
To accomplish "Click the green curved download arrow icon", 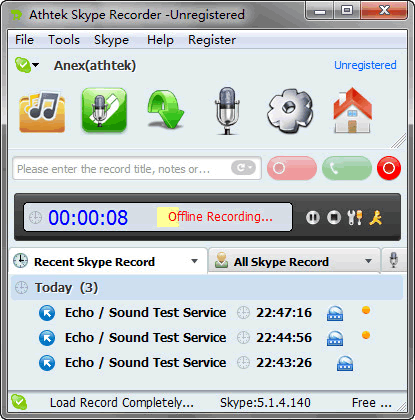I will point(166,111).
